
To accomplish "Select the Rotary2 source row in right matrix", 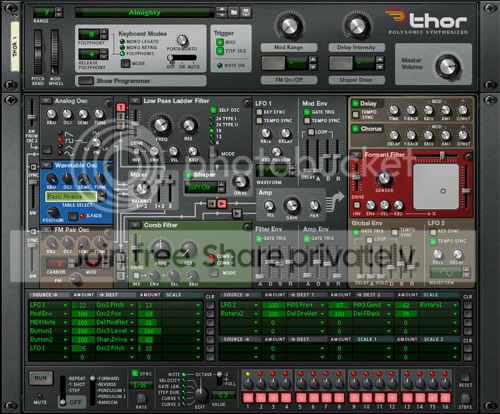I will coord(239,314).
